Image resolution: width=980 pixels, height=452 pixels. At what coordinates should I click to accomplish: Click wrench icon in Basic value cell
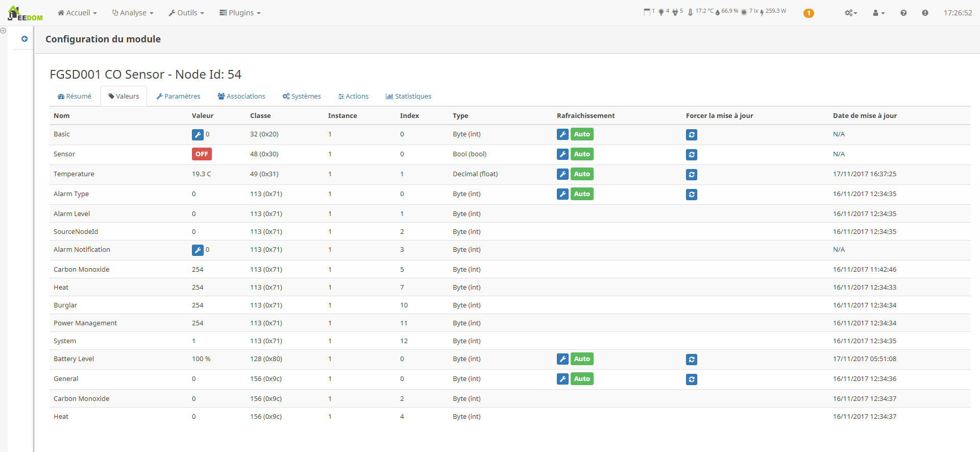[x=198, y=135]
